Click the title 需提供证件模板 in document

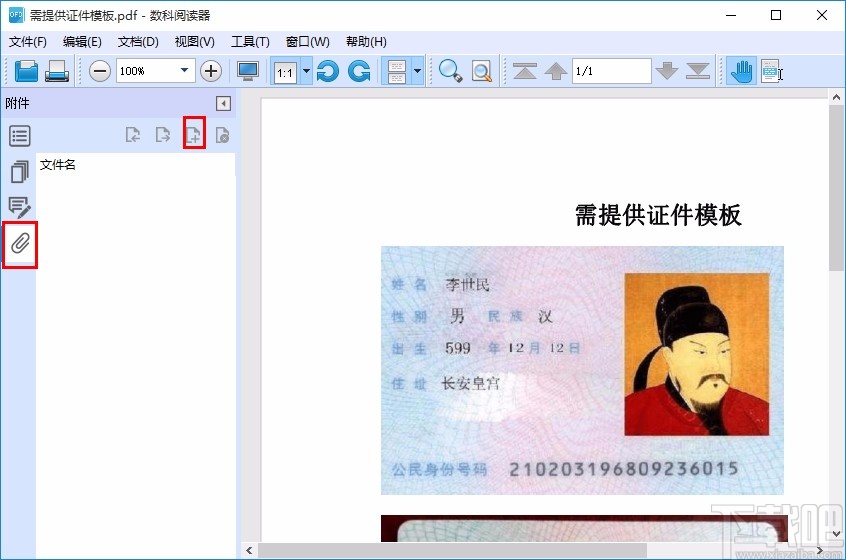tap(658, 215)
